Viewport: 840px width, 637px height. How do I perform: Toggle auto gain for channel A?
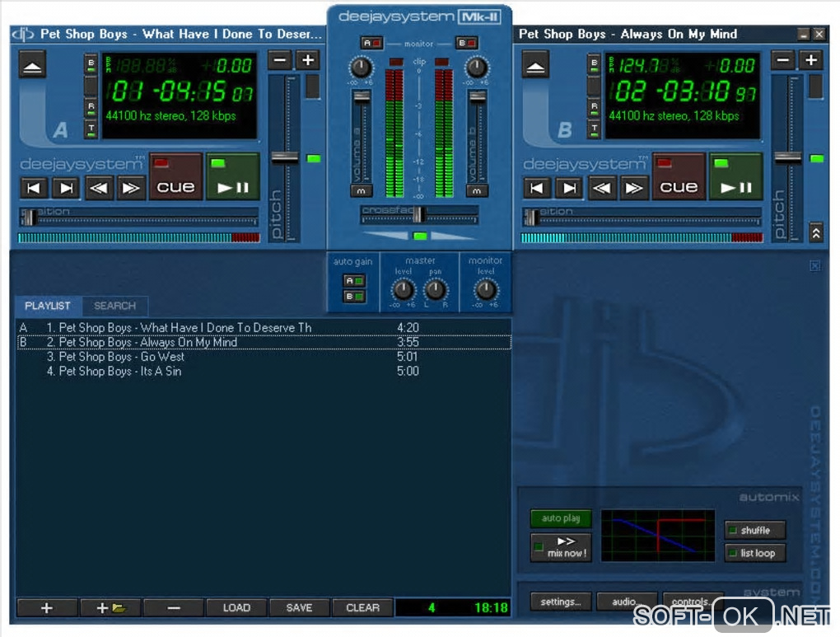tap(354, 280)
